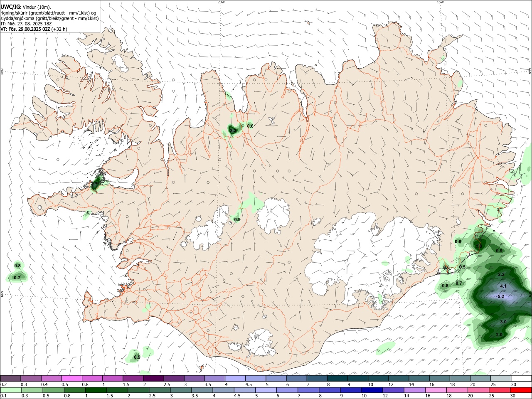The image size is (532, 399).
Task: Pick the palest green 0.1 swatch in lower legend row
Action: point(11,390)
